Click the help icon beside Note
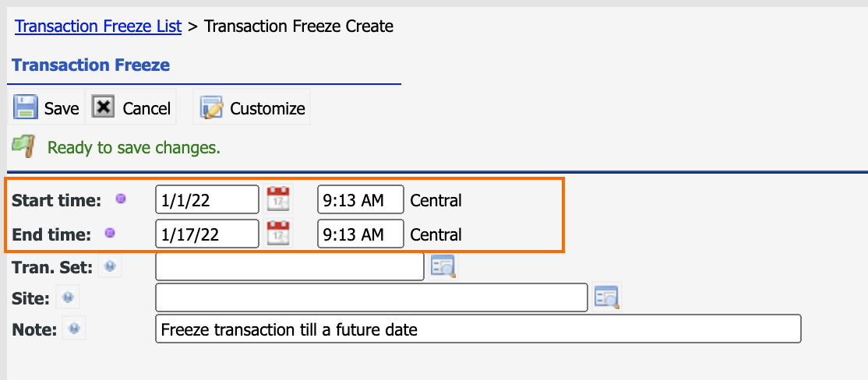 (x=74, y=329)
